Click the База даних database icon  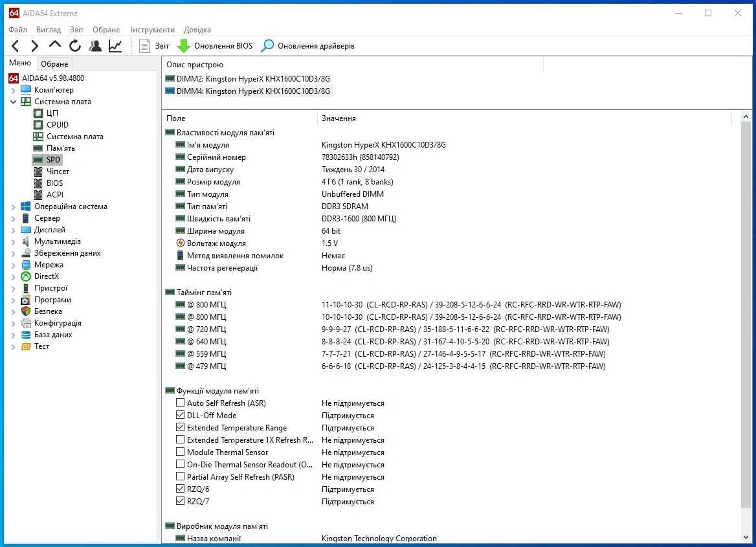point(26,335)
